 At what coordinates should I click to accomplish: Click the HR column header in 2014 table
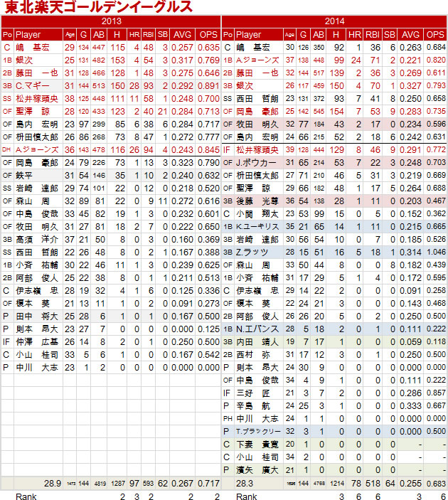point(355,34)
